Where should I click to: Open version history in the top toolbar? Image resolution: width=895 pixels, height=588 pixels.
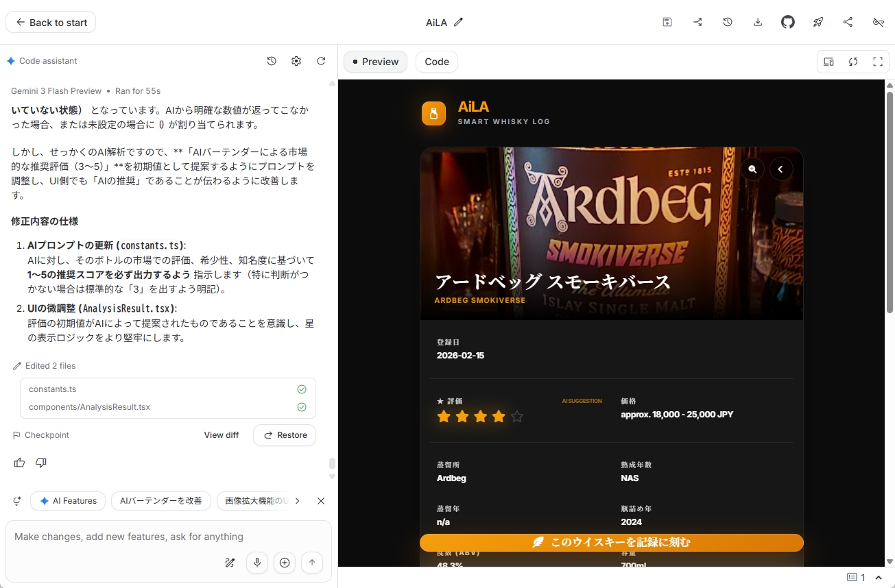click(x=727, y=22)
